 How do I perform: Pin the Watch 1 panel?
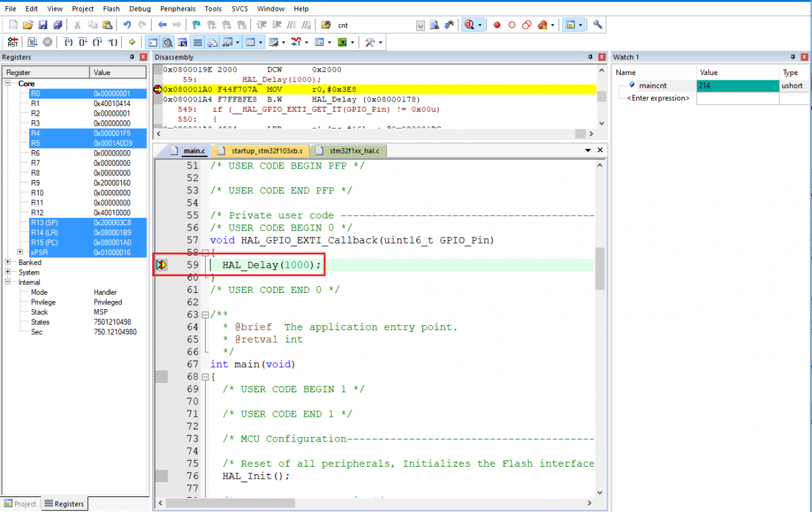pyautogui.click(x=792, y=57)
